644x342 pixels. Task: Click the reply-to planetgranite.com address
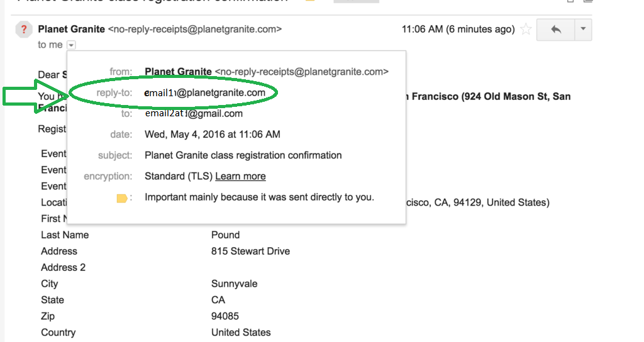click(x=204, y=93)
